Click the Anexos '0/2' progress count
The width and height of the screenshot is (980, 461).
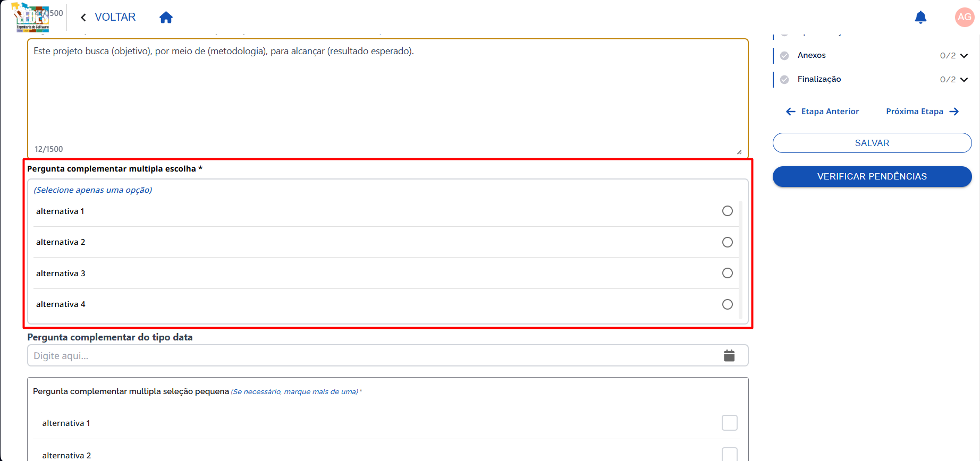pyautogui.click(x=948, y=56)
